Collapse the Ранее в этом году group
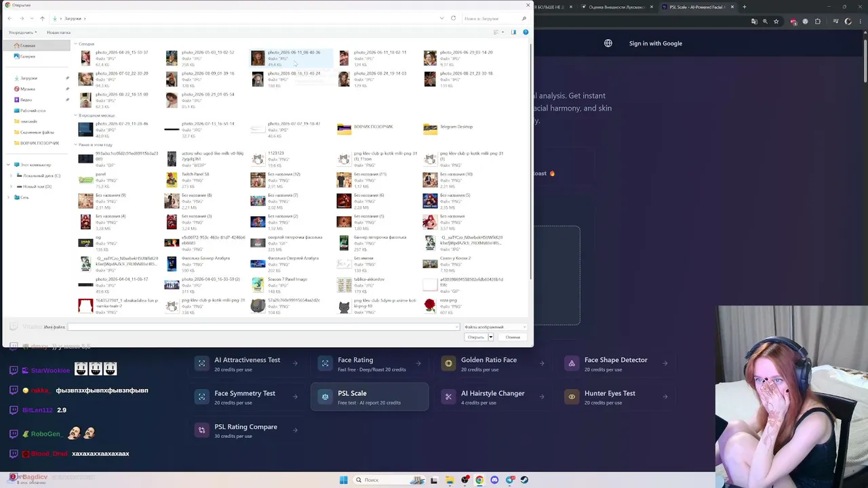Screen dimensions: 868x488 [75, 145]
